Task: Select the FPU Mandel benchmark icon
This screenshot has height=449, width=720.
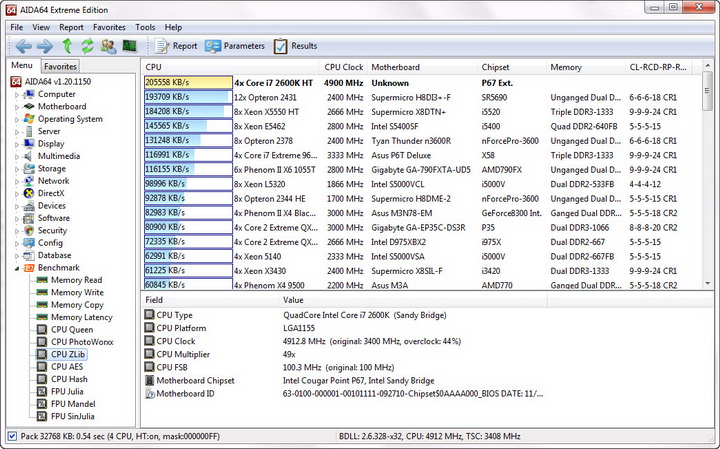Action: coord(42,404)
